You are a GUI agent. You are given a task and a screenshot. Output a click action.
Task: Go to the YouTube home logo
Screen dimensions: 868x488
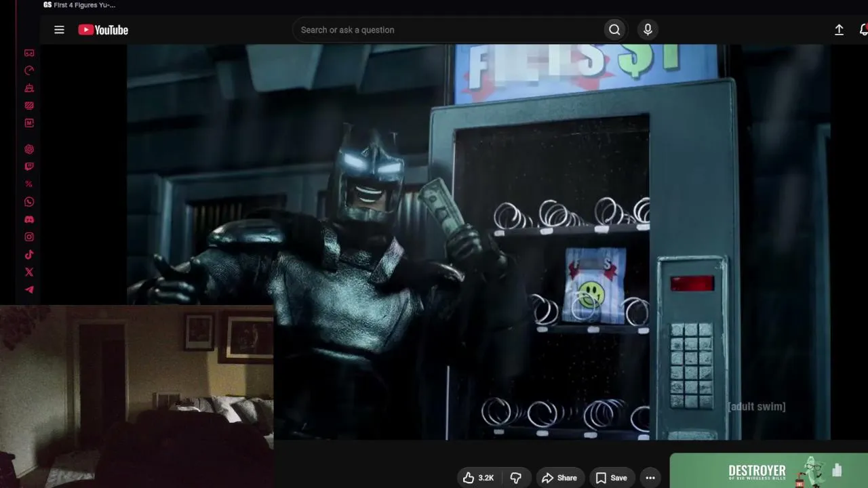[103, 30]
